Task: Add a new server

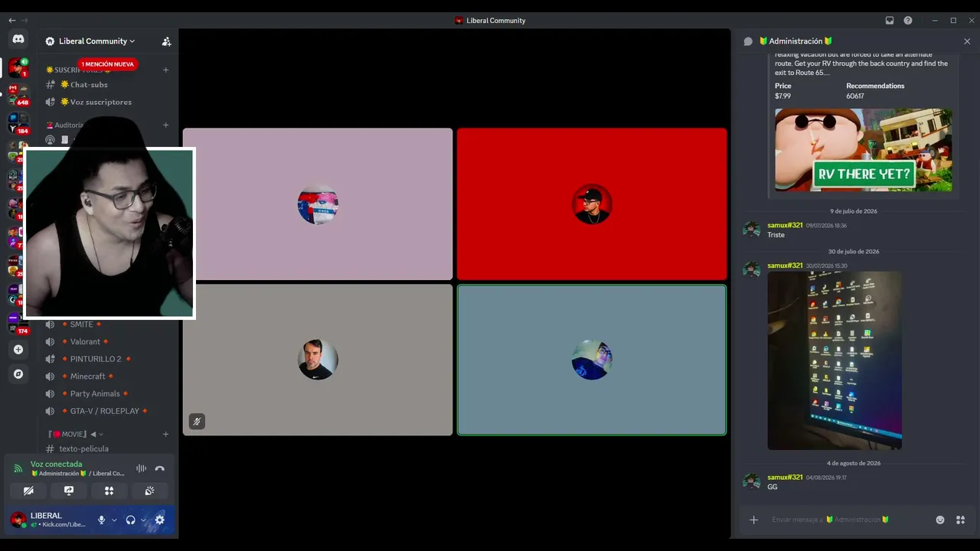Action: [x=18, y=350]
